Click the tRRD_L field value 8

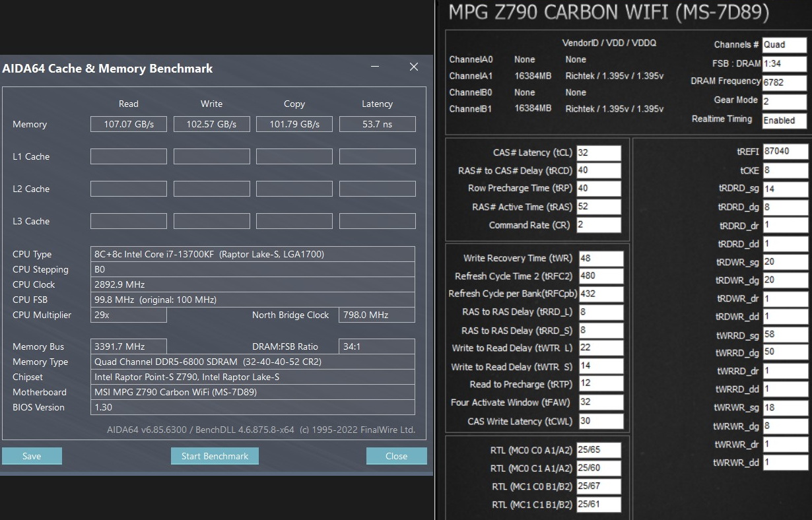coord(601,311)
